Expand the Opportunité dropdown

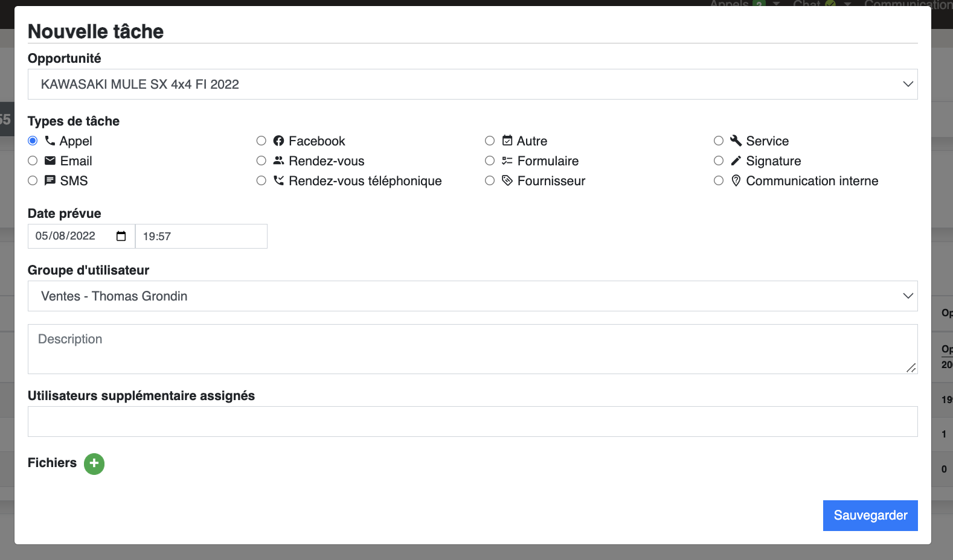[x=473, y=84]
